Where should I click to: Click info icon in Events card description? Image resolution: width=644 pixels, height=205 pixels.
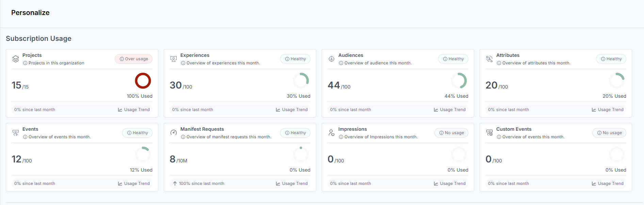point(25,137)
